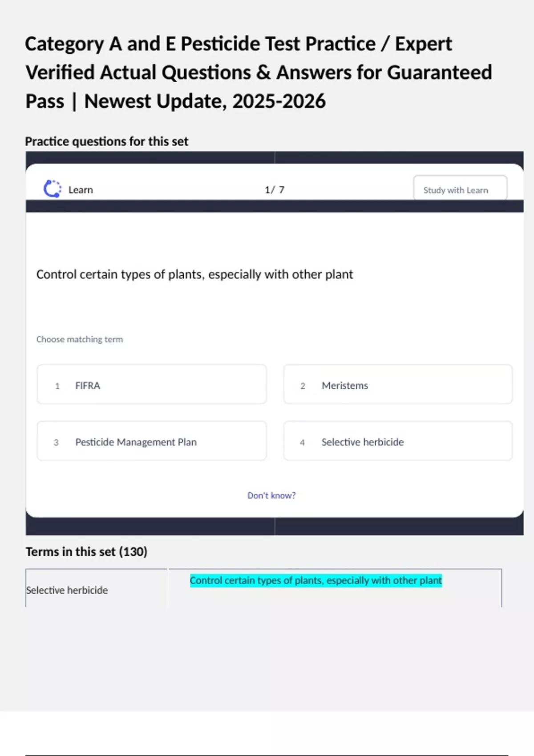Click the 1/7 question progress counter
This screenshot has height=756, width=534.
click(274, 190)
